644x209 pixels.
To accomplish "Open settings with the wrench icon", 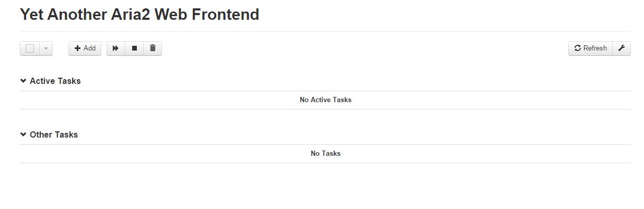I will tap(622, 48).
